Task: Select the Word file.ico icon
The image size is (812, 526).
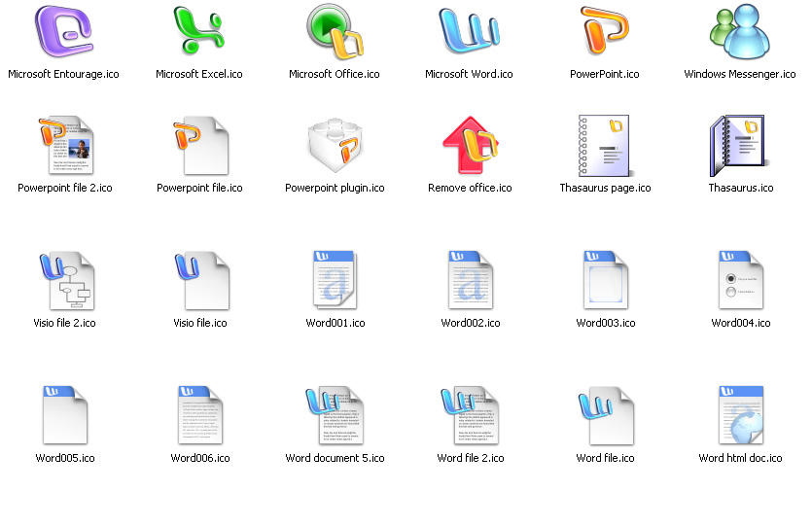Action: 606,415
